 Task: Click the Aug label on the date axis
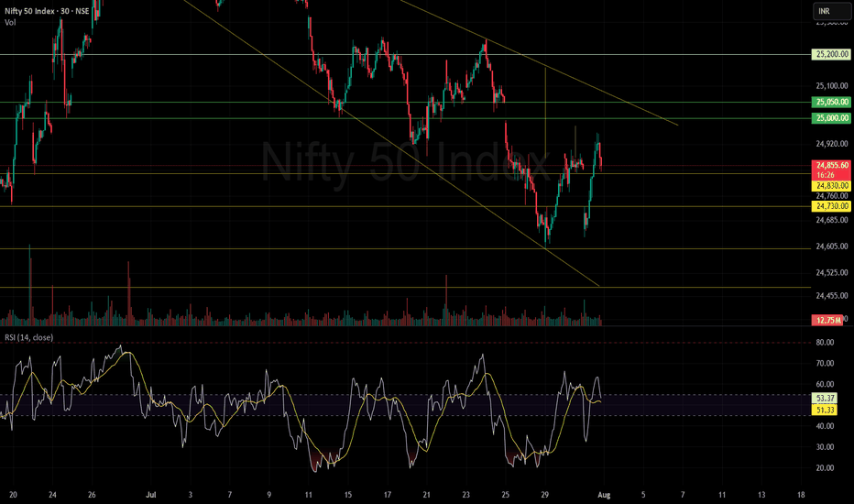tap(604, 495)
